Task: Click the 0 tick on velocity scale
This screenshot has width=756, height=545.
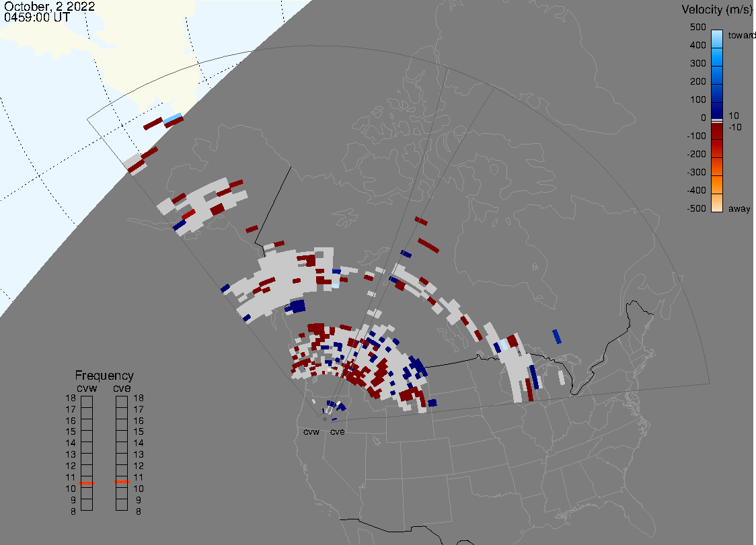Action: tap(704, 118)
